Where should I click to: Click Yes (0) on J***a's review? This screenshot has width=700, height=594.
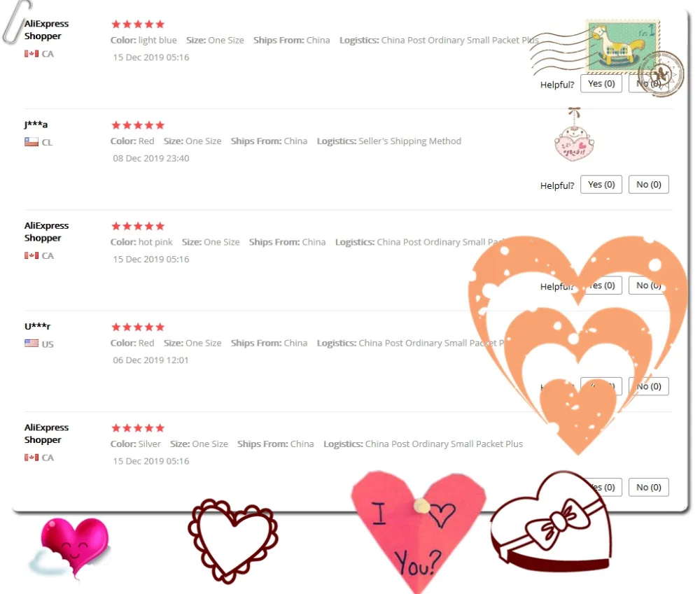point(601,184)
